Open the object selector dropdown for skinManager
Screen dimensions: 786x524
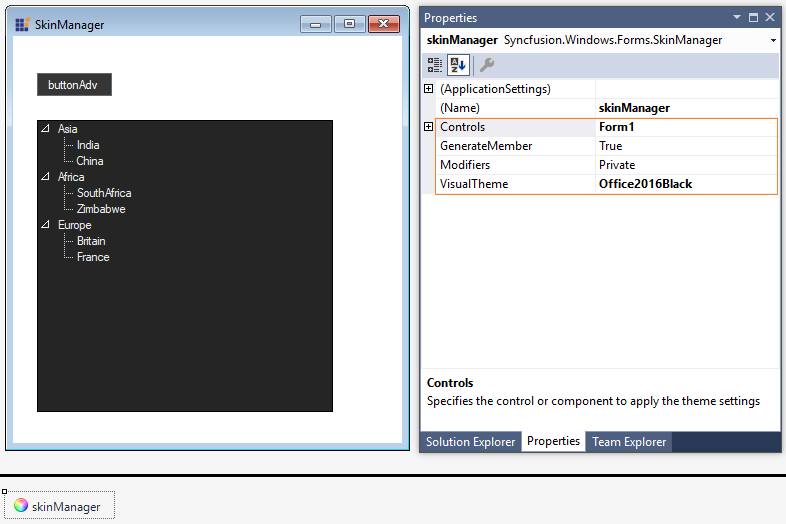click(773, 41)
